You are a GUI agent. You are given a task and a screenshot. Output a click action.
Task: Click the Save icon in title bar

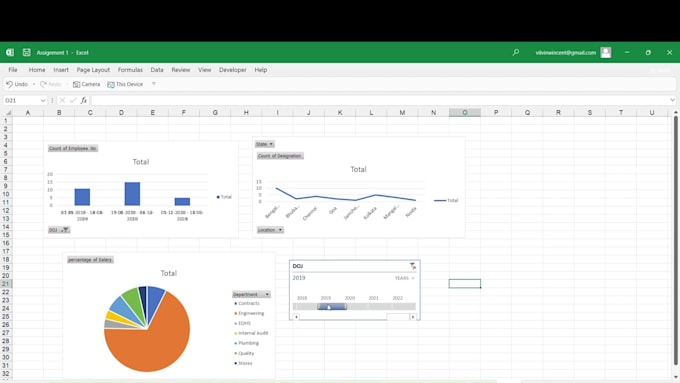pos(26,52)
